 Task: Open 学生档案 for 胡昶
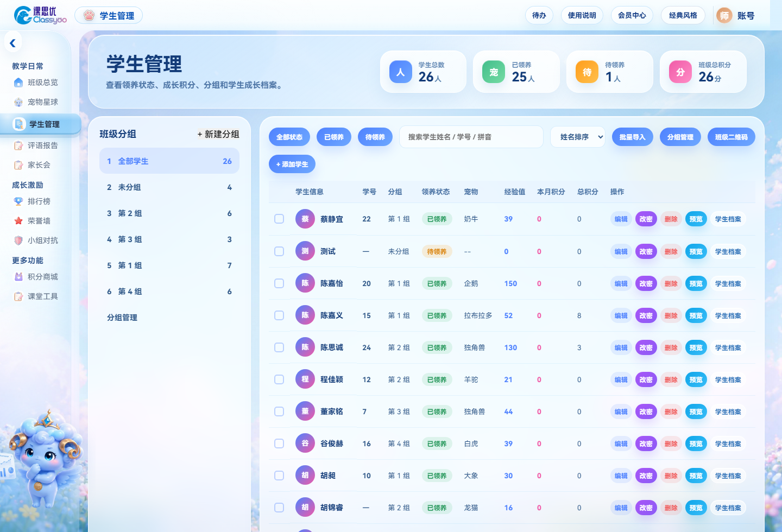click(728, 476)
